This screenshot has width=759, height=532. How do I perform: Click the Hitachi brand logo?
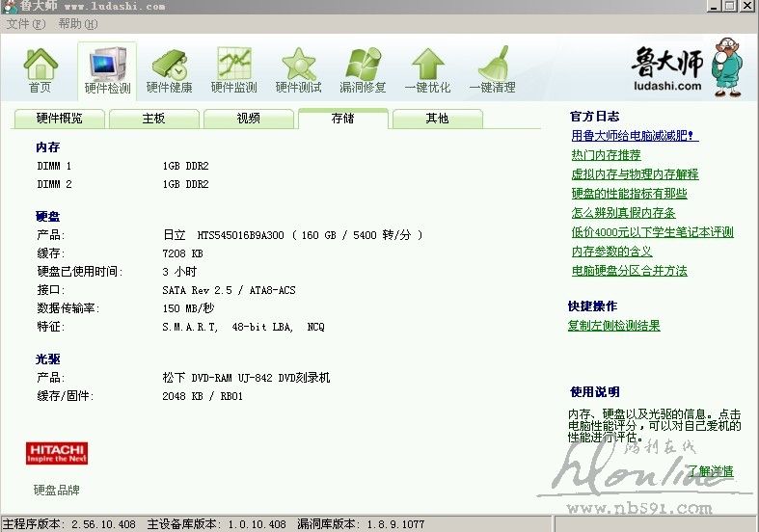coord(57,453)
